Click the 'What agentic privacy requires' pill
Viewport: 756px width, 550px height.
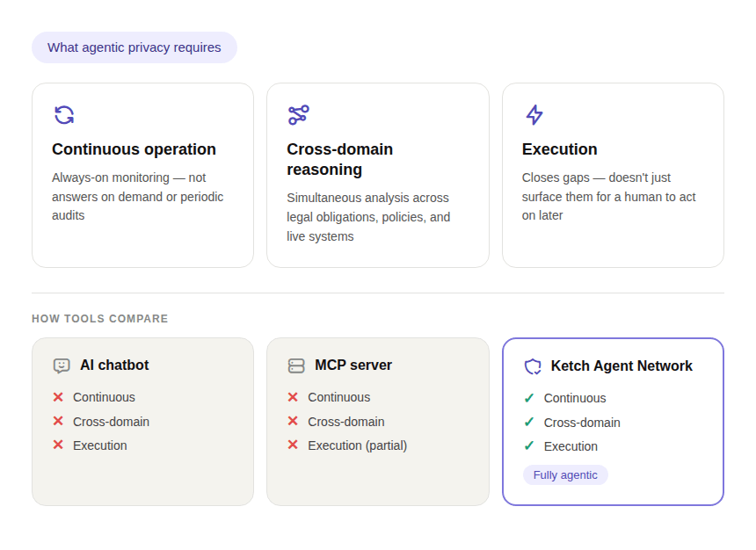click(x=134, y=47)
